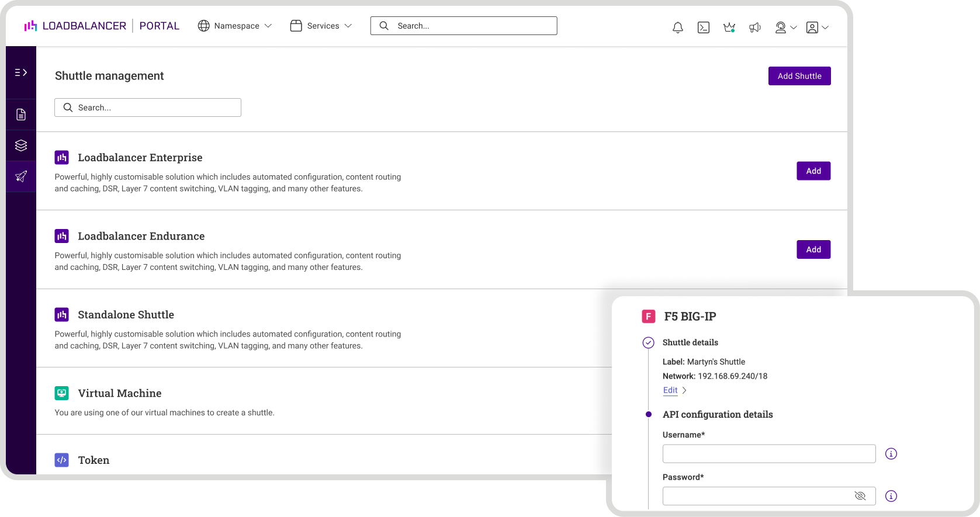
Task: Open notifications bell
Action: point(678,27)
